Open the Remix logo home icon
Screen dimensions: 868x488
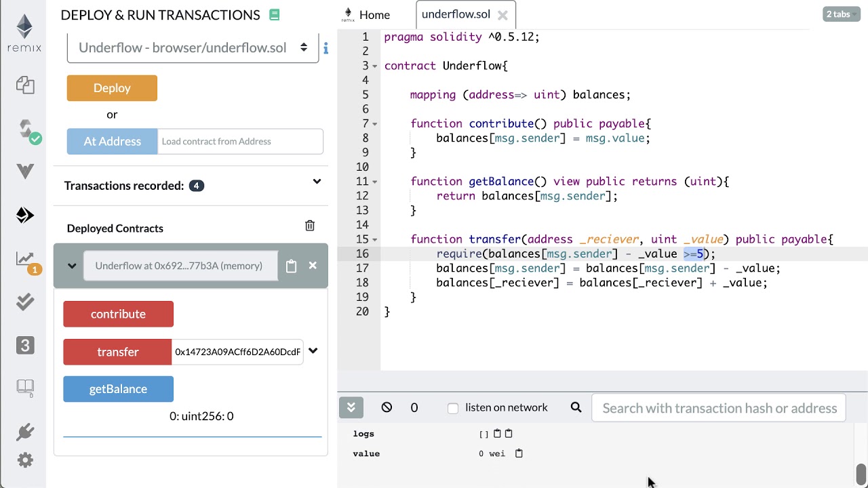tap(24, 34)
